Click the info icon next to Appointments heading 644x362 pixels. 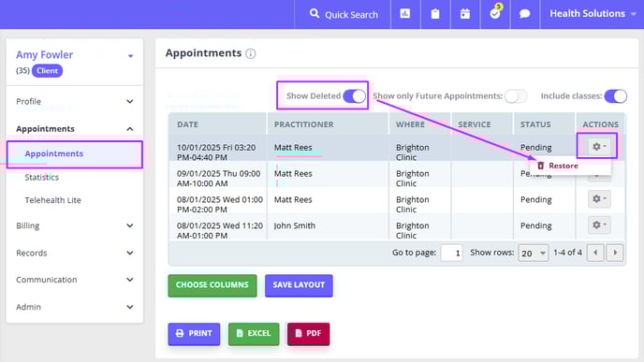(x=251, y=53)
